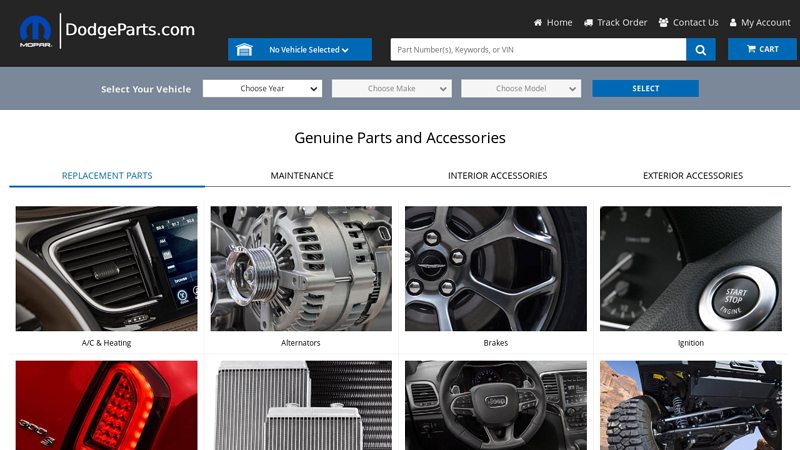Image resolution: width=800 pixels, height=450 pixels.
Task: Open the Choose Model dropdown
Action: pyautogui.click(x=521, y=88)
